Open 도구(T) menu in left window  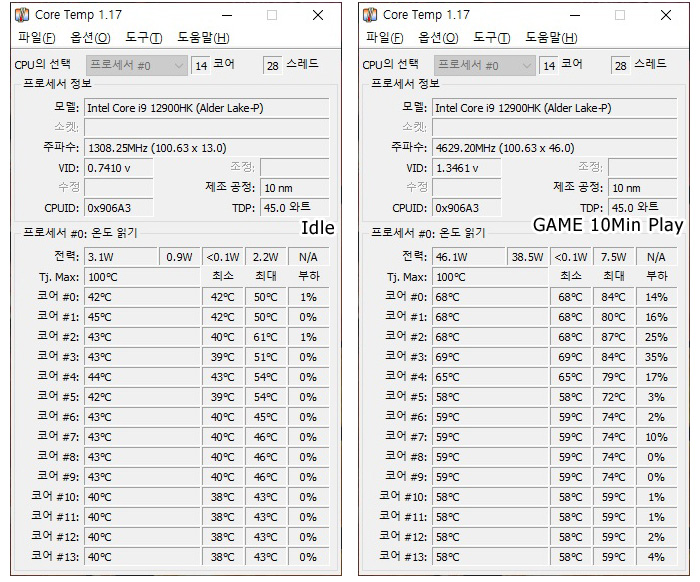pos(144,37)
